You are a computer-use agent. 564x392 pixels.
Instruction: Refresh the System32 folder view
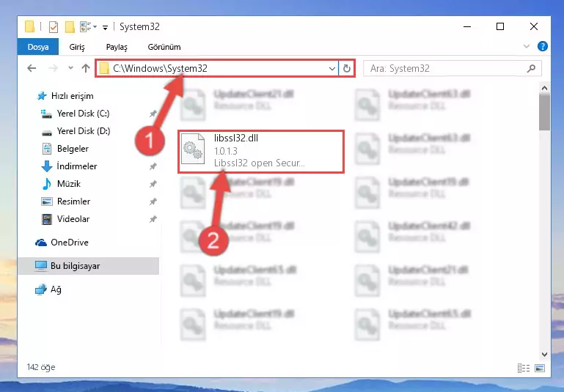pos(347,68)
